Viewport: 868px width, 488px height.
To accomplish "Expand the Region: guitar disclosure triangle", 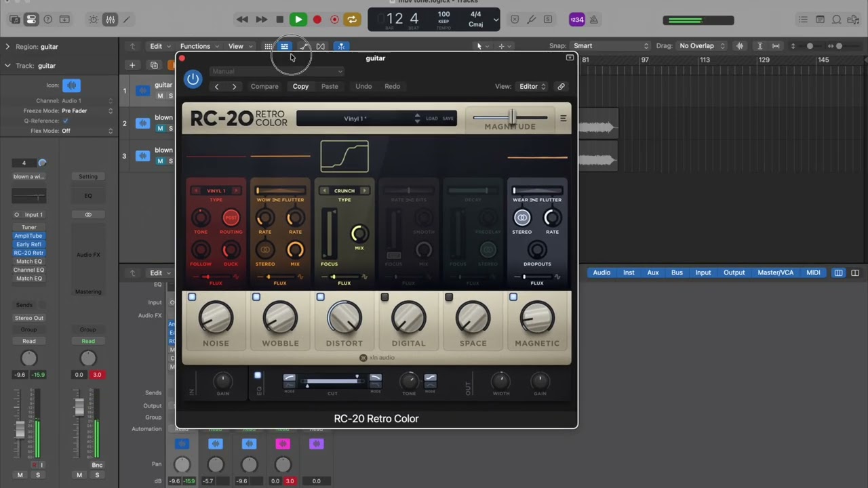I will pyautogui.click(x=7, y=47).
